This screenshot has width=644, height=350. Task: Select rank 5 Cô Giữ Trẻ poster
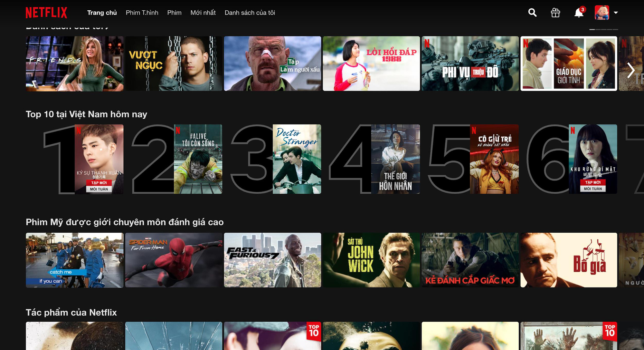(x=494, y=159)
